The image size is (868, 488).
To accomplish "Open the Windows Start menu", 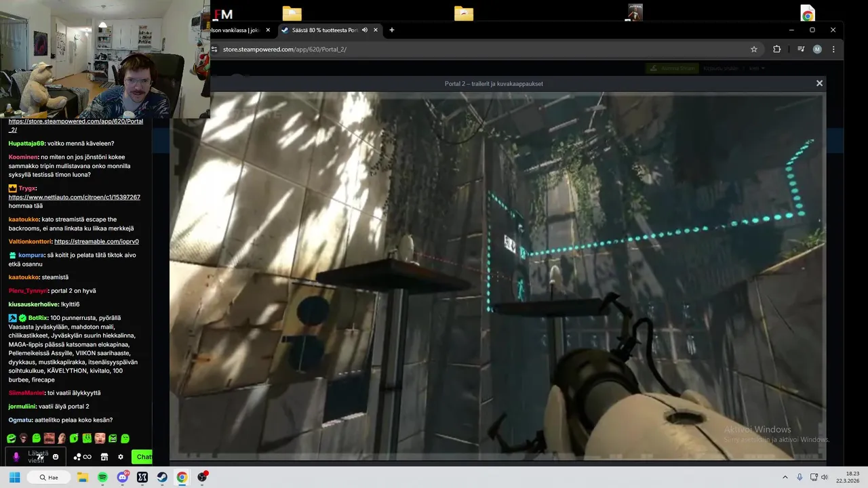I will (14, 477).
